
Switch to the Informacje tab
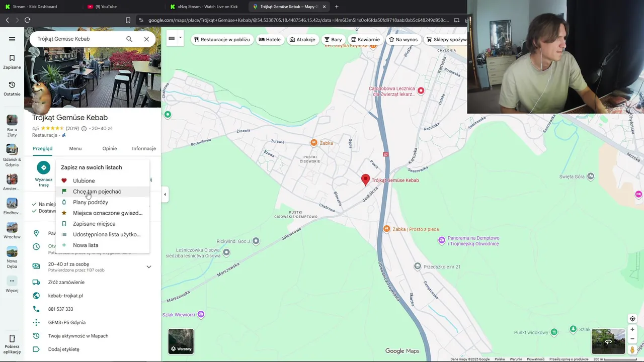(144, 149)
